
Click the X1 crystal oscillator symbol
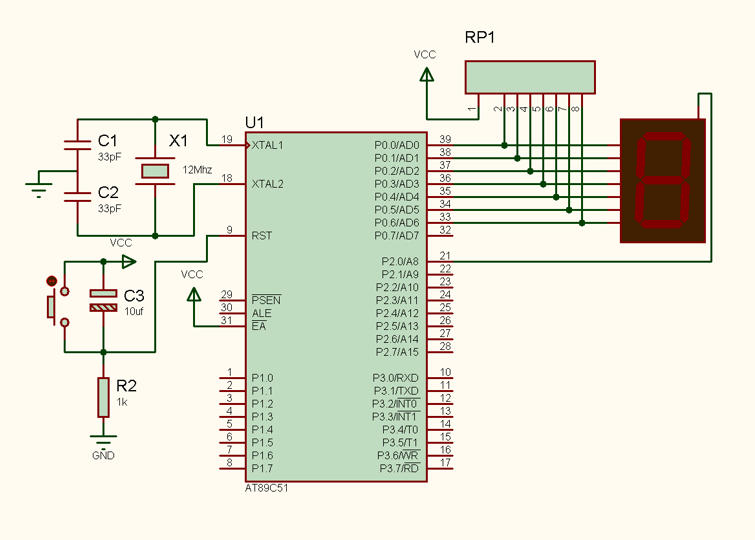tap(155, 171)
